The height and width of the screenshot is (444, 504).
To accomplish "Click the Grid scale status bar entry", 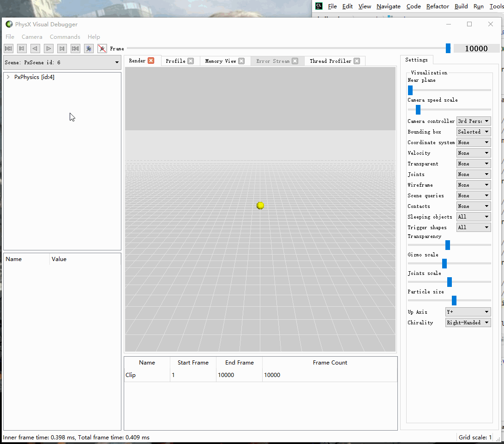I will pos(475,437).
